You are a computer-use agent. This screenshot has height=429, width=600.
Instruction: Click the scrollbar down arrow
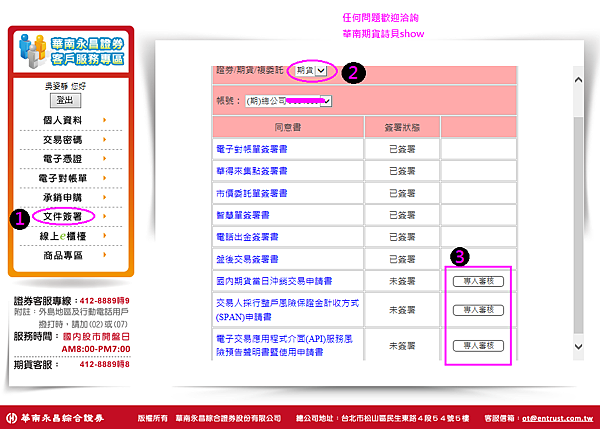point(578,346)
